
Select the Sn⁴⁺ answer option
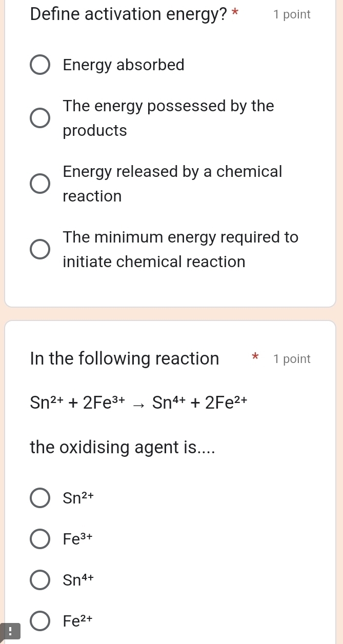pos(40,580)
